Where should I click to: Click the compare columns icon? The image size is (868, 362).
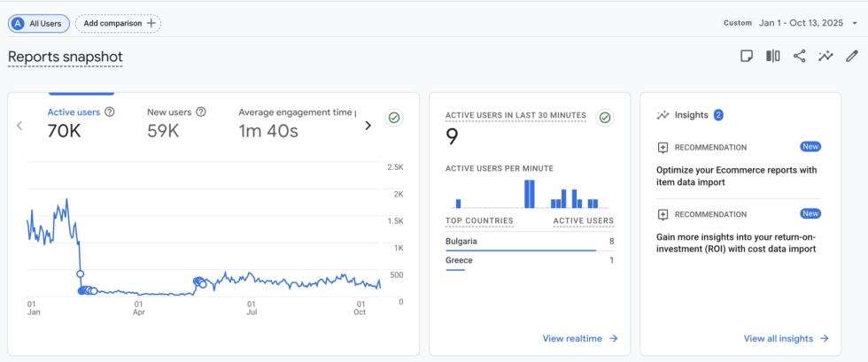point(773,57)
